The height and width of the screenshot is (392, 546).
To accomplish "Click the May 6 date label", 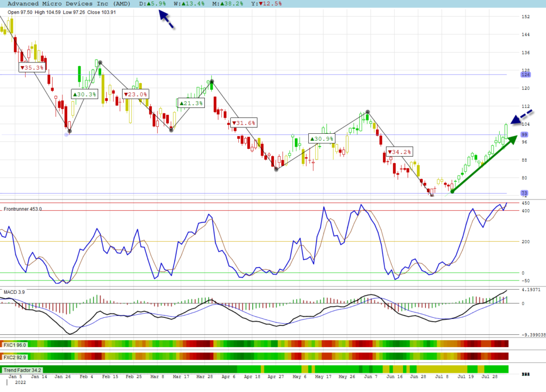I will [x=300, y=377].
